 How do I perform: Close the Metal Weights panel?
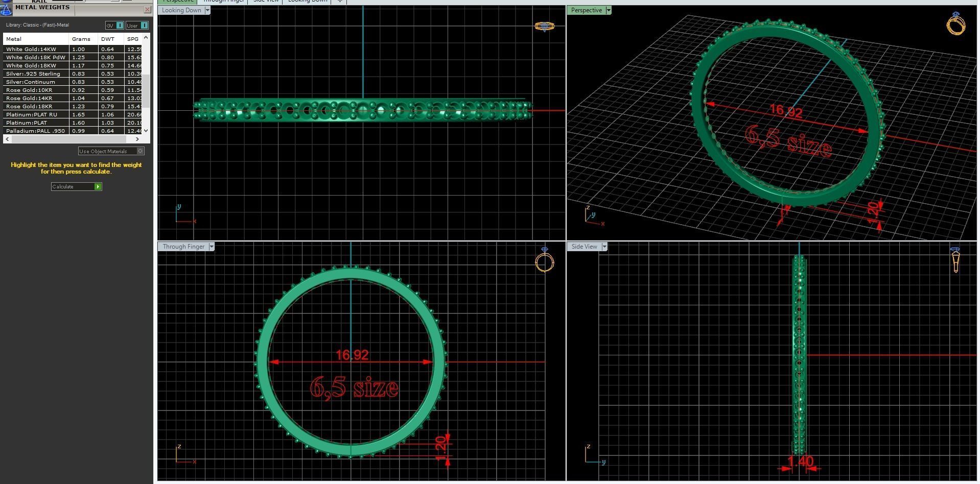(147, 9)
